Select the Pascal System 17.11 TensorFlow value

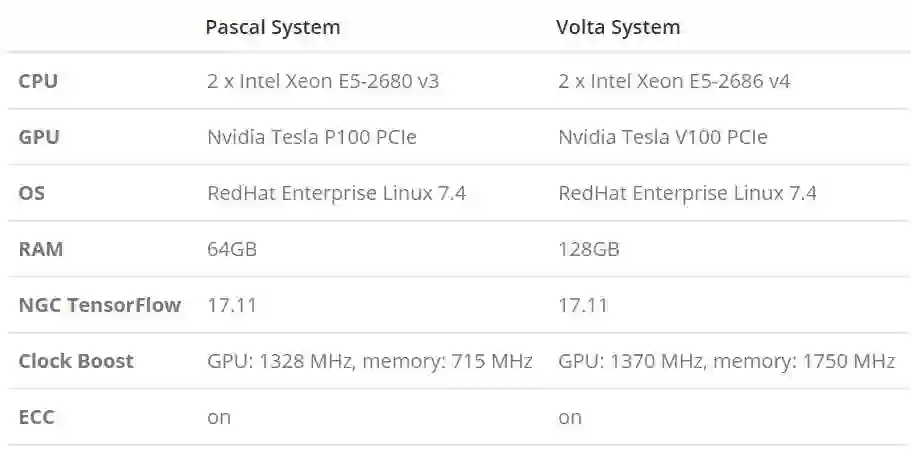point(232,305)
